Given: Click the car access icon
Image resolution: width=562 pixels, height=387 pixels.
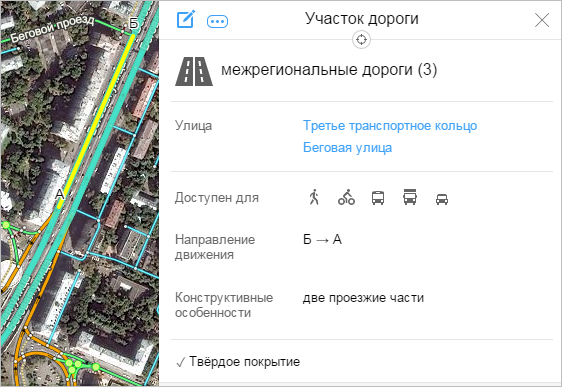Looking at the screenshot, I should (x=442, y=199).
